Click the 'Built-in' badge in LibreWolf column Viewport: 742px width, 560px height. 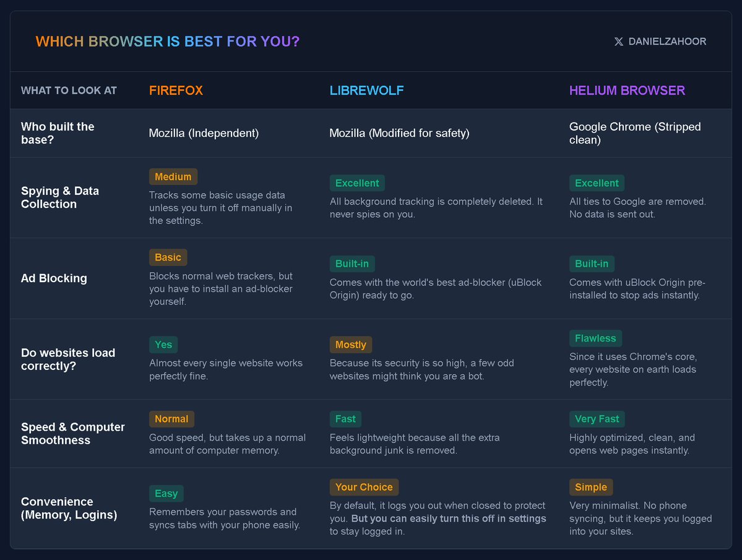352,264
